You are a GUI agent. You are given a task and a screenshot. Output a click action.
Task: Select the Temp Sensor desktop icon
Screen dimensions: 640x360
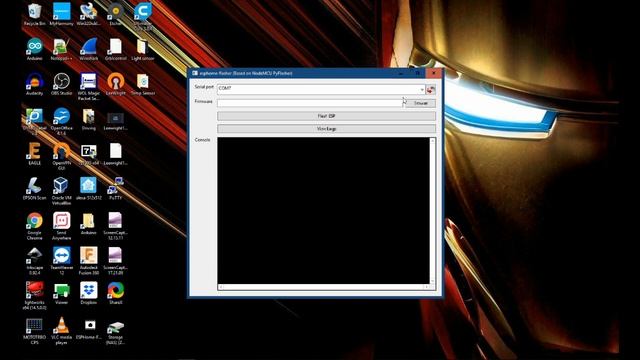142,84
